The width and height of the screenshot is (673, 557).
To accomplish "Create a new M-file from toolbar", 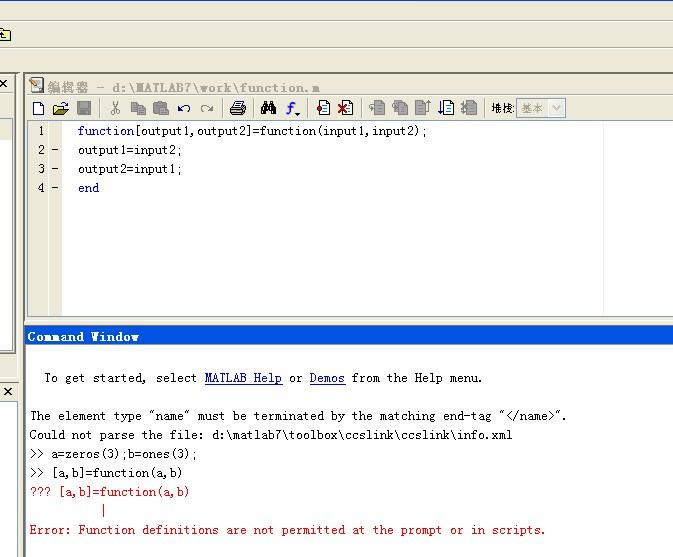I will click(39, 108).
